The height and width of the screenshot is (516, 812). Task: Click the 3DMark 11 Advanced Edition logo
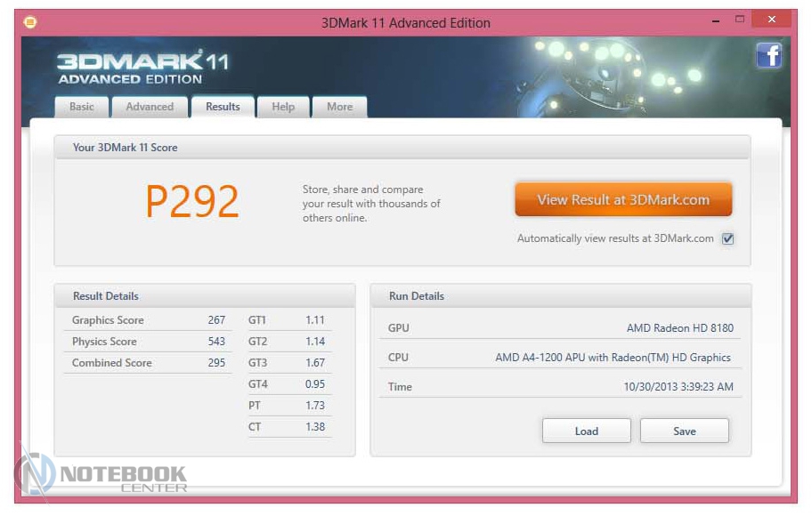142,67
